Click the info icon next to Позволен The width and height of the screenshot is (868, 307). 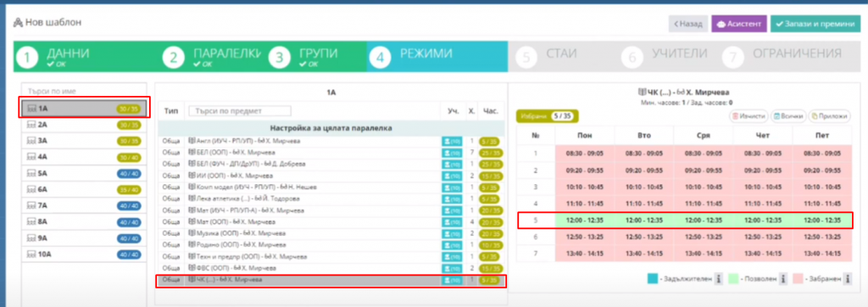click(783, 279)
